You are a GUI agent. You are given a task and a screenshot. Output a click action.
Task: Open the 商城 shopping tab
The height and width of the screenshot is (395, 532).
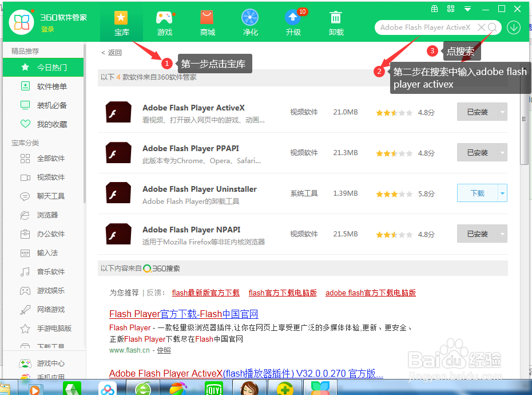pos(207,23)
